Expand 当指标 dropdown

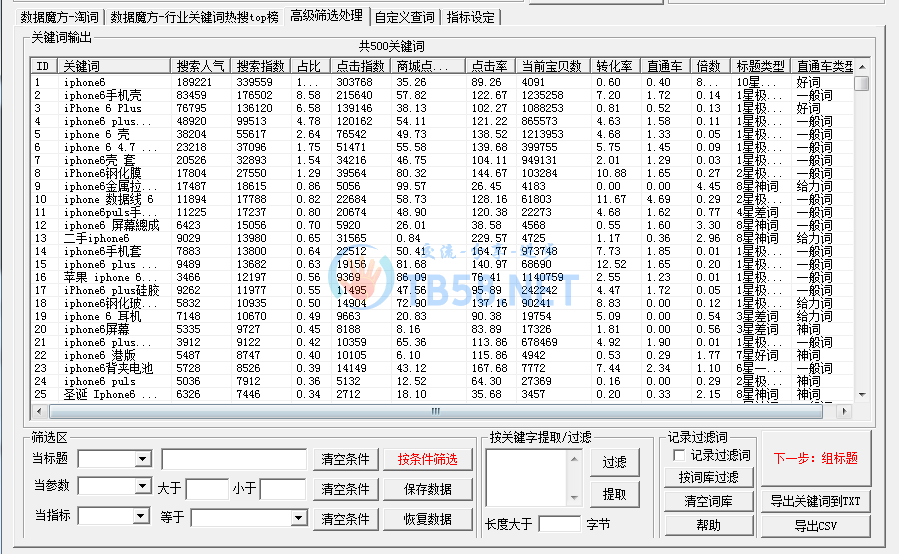[x=140, y=516]
